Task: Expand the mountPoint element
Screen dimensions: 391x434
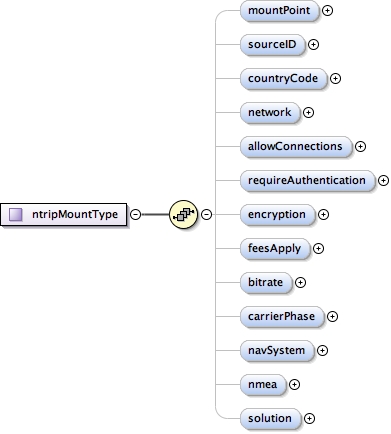Action: (328, 11)
